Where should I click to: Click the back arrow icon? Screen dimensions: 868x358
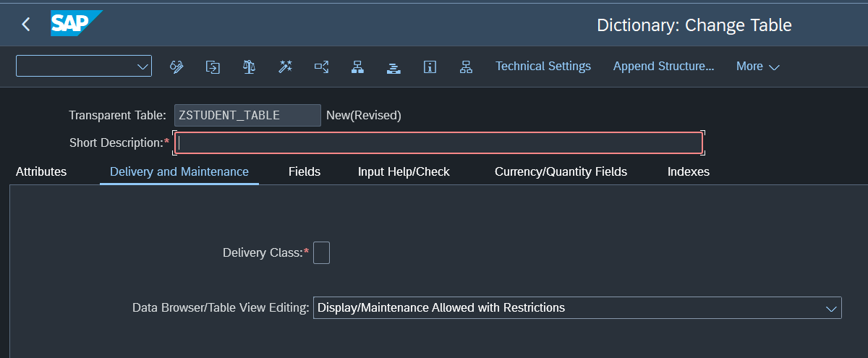point(26,25)
